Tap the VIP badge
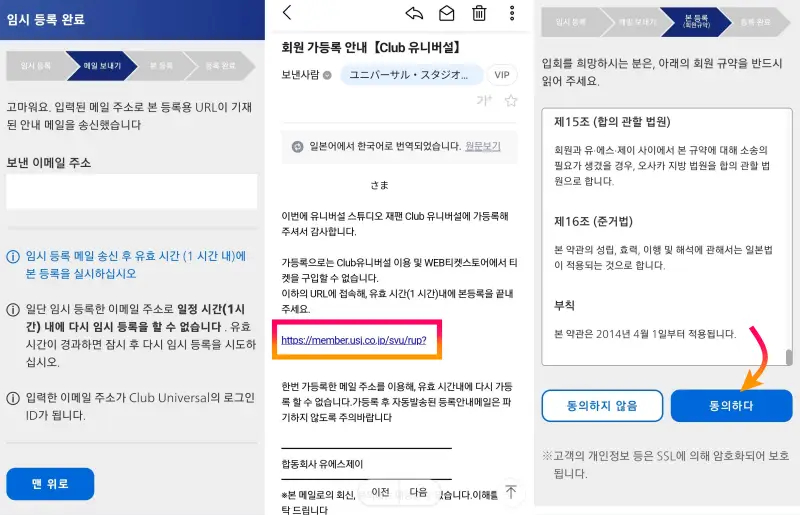Screen dimensions: 800x515 502,75
